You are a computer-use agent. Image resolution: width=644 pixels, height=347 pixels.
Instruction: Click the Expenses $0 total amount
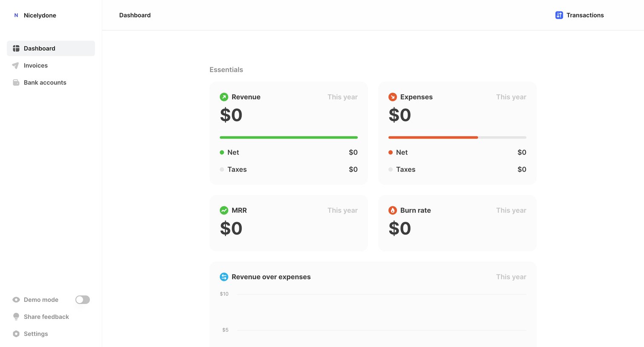click(x=400, y=115)
